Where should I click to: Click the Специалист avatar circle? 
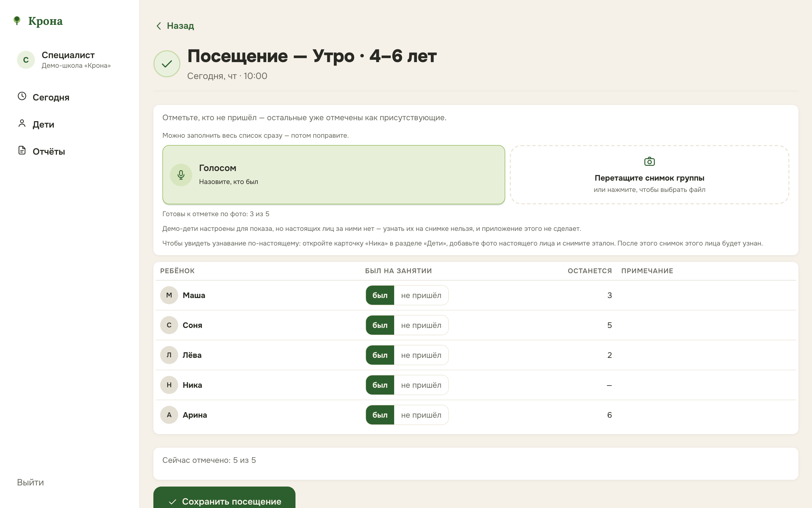click(26, 60)
